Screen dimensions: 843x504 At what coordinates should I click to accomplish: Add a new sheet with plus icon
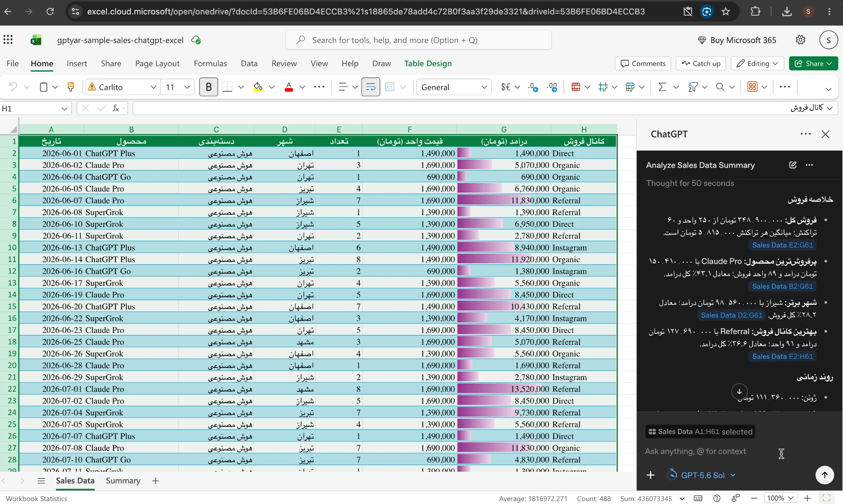pyautogui.click(x=155, y=481)
